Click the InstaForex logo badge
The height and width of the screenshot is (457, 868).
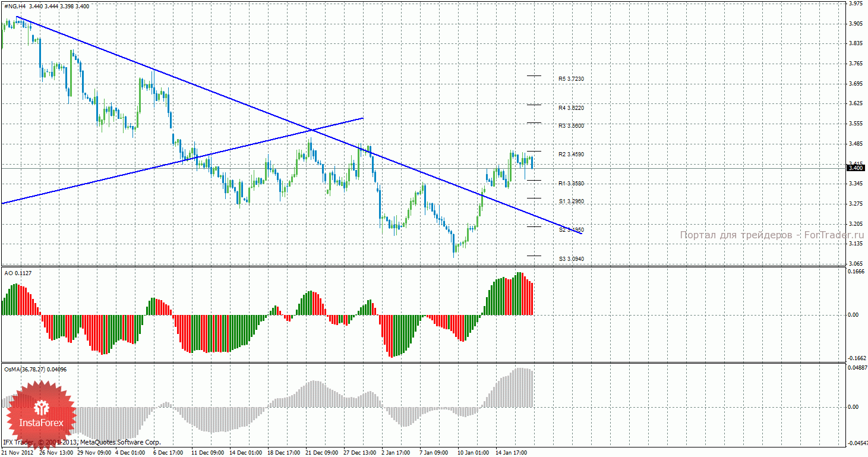(40, 415)
